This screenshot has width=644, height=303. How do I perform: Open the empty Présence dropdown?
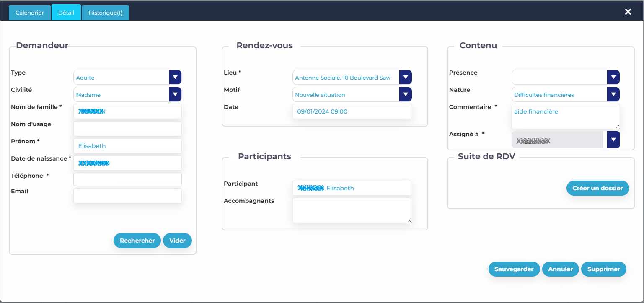click(613, 78)
